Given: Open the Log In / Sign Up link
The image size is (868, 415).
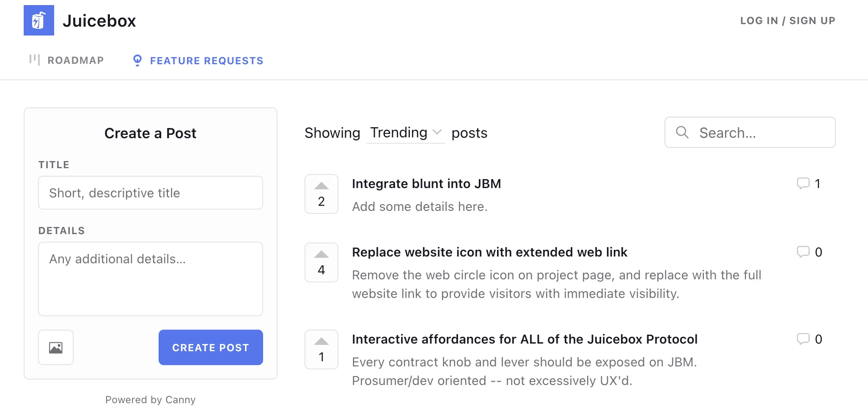Looking at the screenshot, I should pyautogui.click(x=787, y=21).
